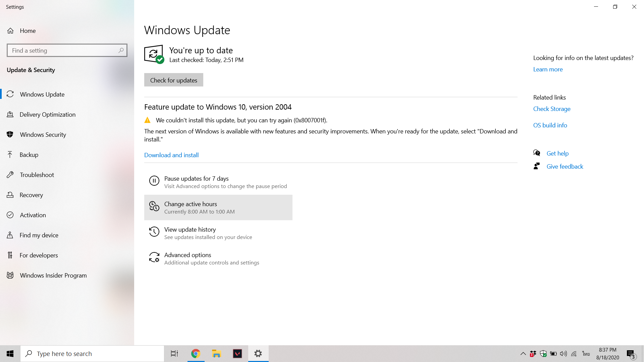Click the Windows Update sync icon in sidebar
Screen dimensions: 644x362
pos(10,94)
